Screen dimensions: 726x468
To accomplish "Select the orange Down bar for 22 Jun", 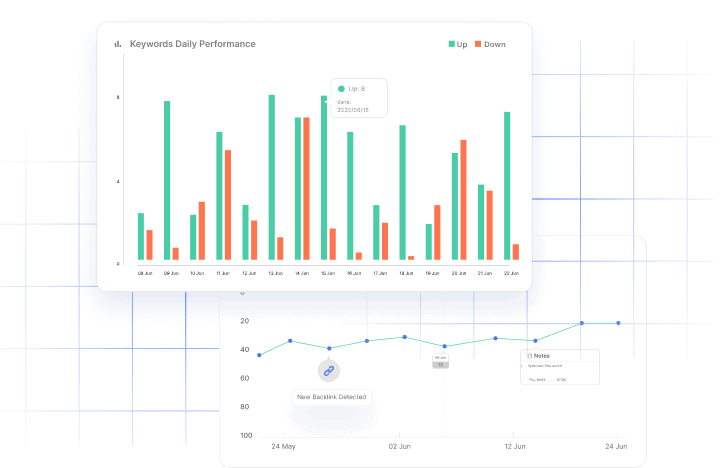I will [x=516, y=252].
